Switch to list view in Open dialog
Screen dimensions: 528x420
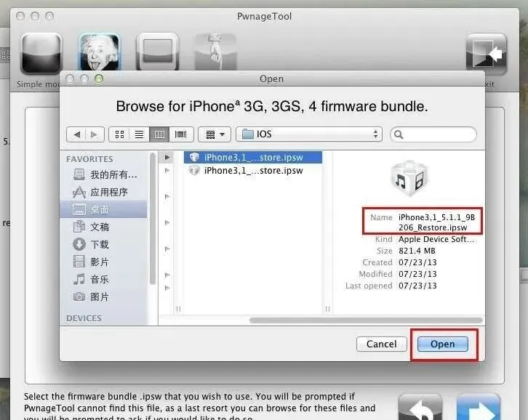coord(139,134)
